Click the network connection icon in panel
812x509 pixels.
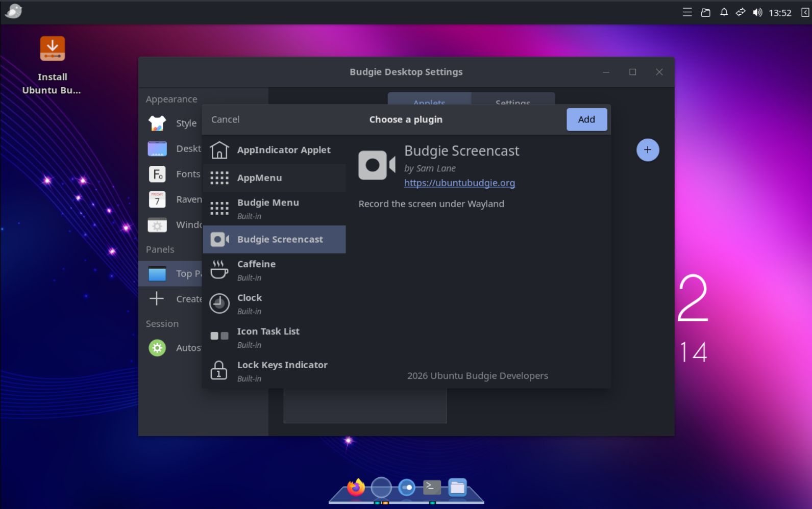[x=741, y=12]
